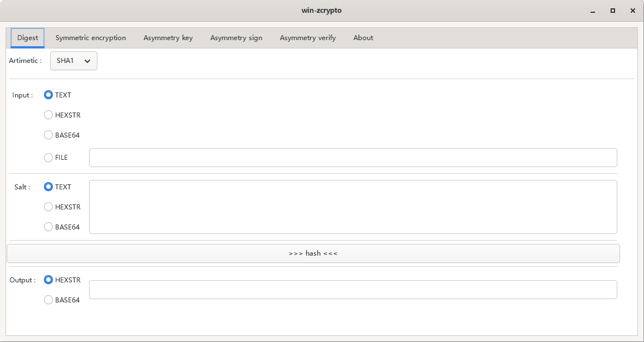Screen dimensions: 644x342
Task: Select HEXSTR as the Salt format
Action: tap(62, 207)
